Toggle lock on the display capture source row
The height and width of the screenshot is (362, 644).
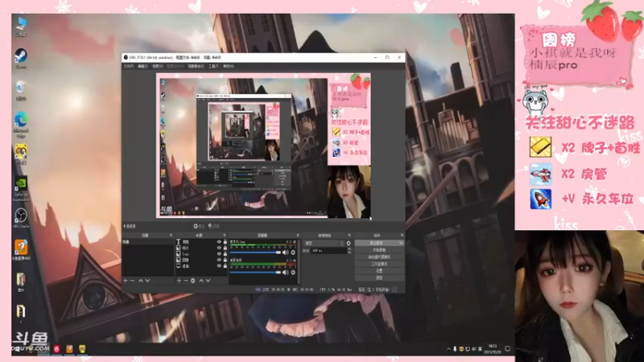point(225,266)
